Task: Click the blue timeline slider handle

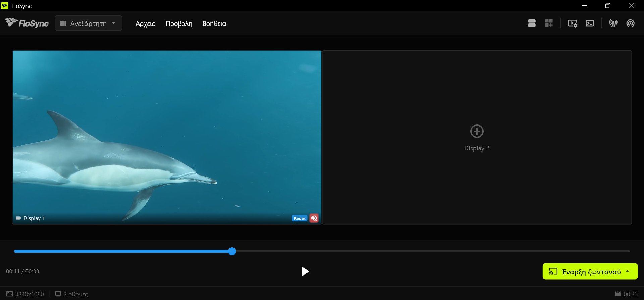Action: (232, 251)
